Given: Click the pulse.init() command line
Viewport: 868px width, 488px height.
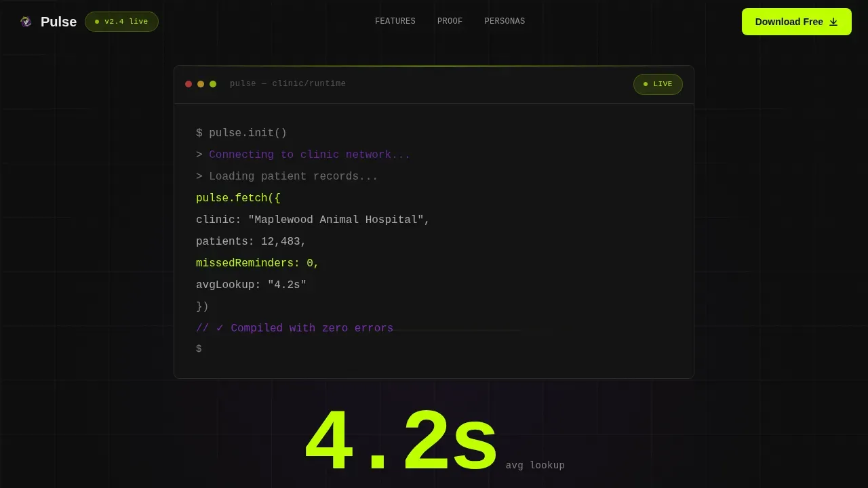Looking at the screenshot, I should coord(241,133).
